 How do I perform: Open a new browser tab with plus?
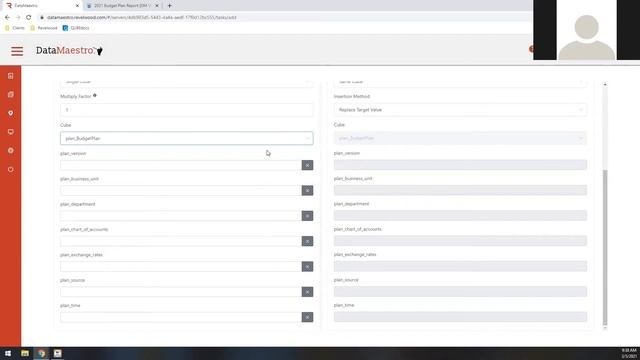click(x=169, y=6)
